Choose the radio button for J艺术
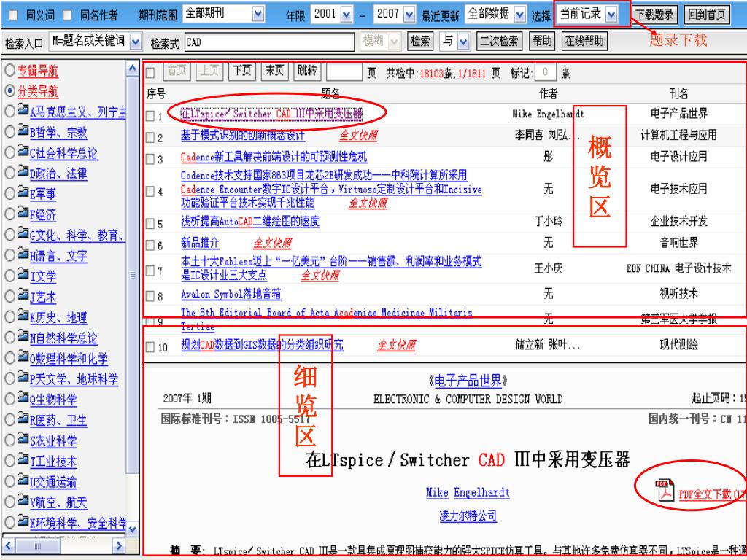Screen dimensions: 747x560 point(9,296)
